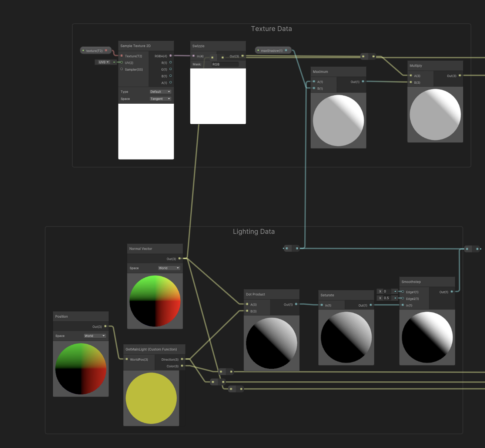Open the Type dropdown set to Default
The image size is (485, 448).
(x=160, y=91)
